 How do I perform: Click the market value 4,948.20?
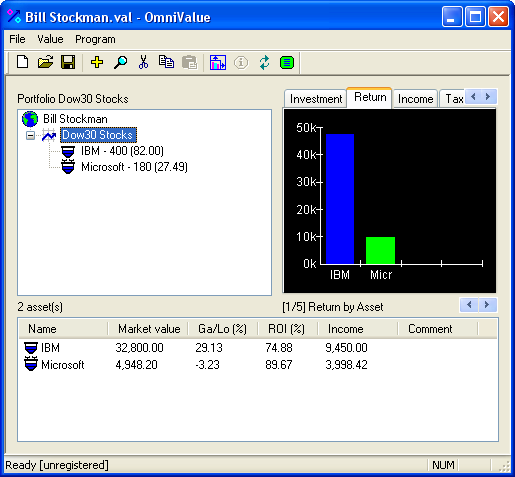[x=136, y=365]
